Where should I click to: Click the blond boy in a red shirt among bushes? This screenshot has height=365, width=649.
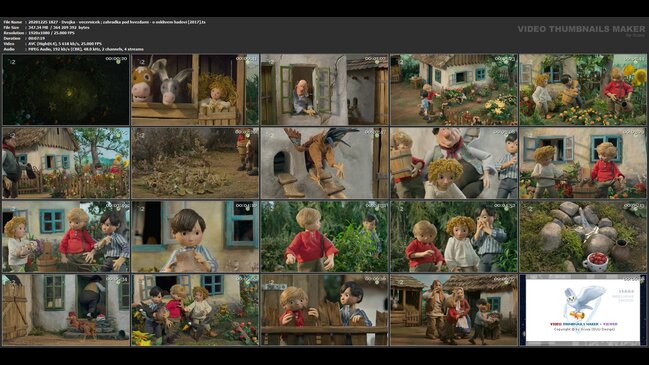tap(324, 237)
